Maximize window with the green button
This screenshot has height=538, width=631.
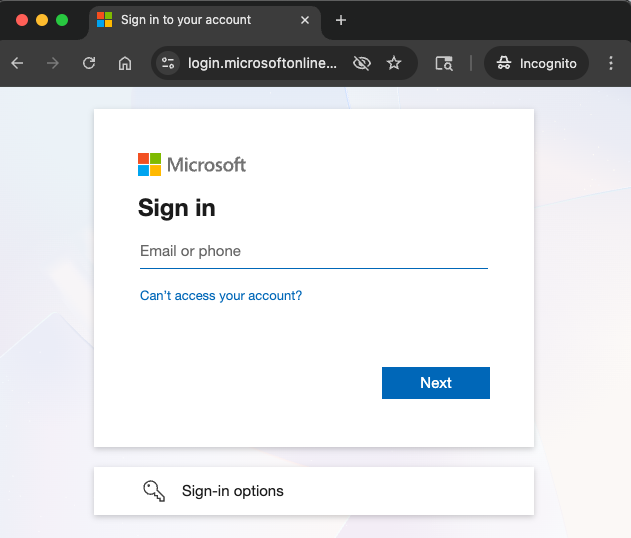click(62, 20)
